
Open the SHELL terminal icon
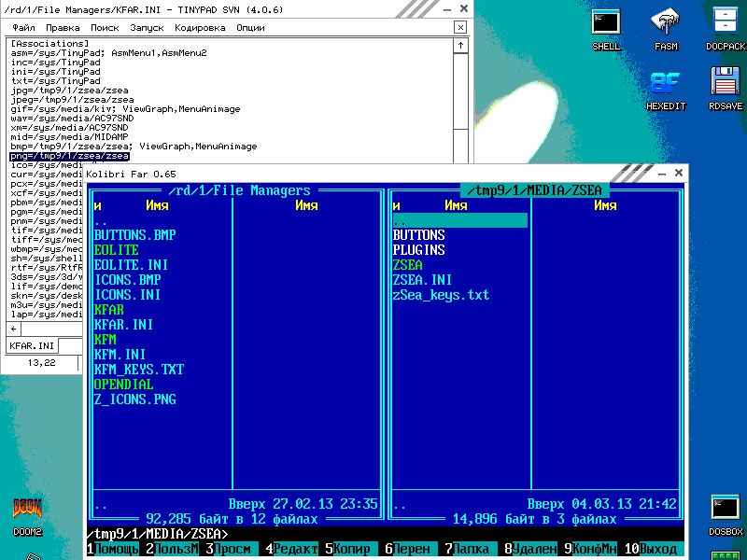coord(605,21)
